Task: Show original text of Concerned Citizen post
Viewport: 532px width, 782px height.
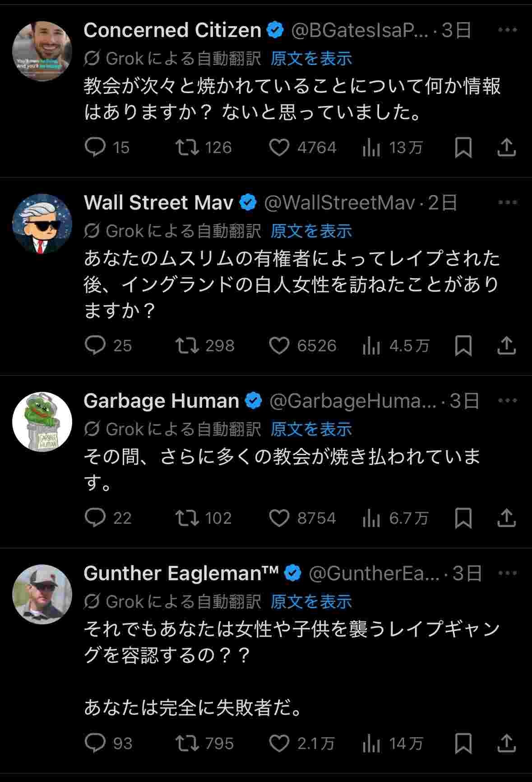Action: (x=311, y=58)
